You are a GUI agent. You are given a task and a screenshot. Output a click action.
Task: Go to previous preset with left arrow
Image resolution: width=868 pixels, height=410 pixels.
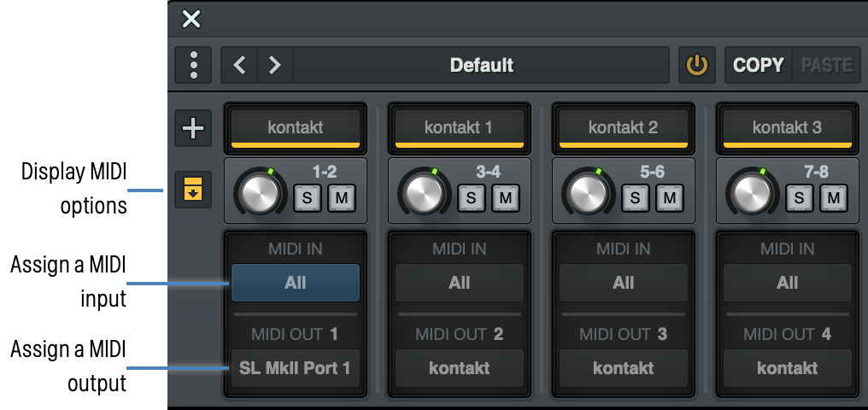[x=240, y=65]
